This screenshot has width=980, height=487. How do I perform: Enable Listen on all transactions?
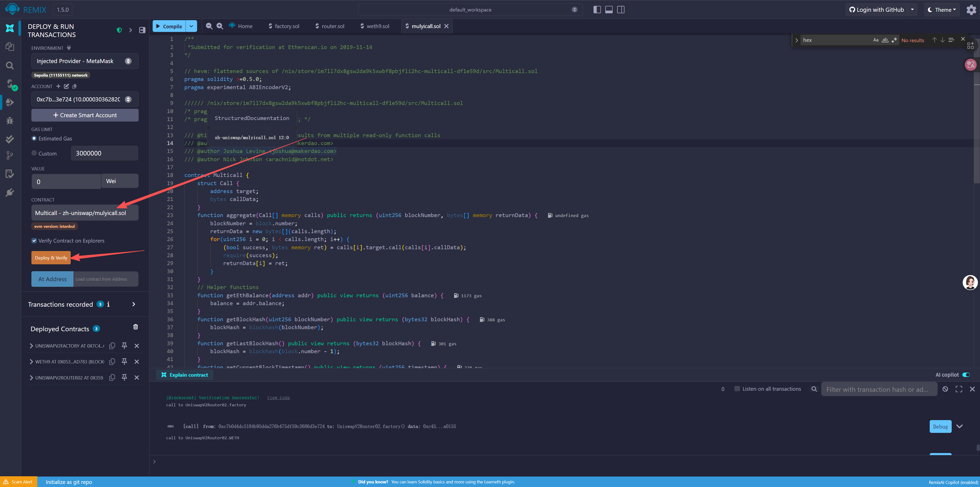[737, 388]
